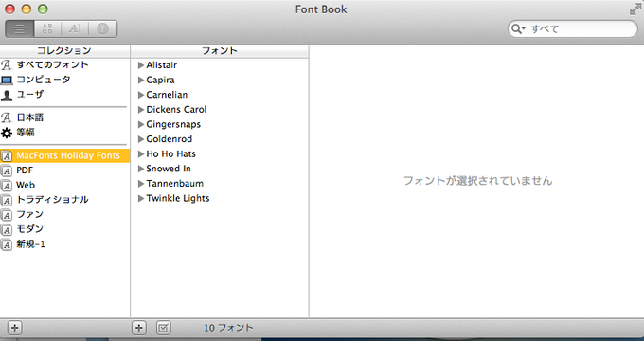Open the search magnifier options menu
This screenshot has width=644, height=341.
pyautogui.click(x=518, y=28)
